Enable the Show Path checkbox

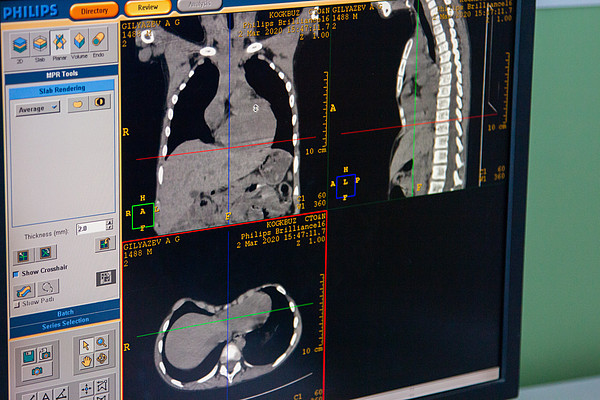pos(15,301)
